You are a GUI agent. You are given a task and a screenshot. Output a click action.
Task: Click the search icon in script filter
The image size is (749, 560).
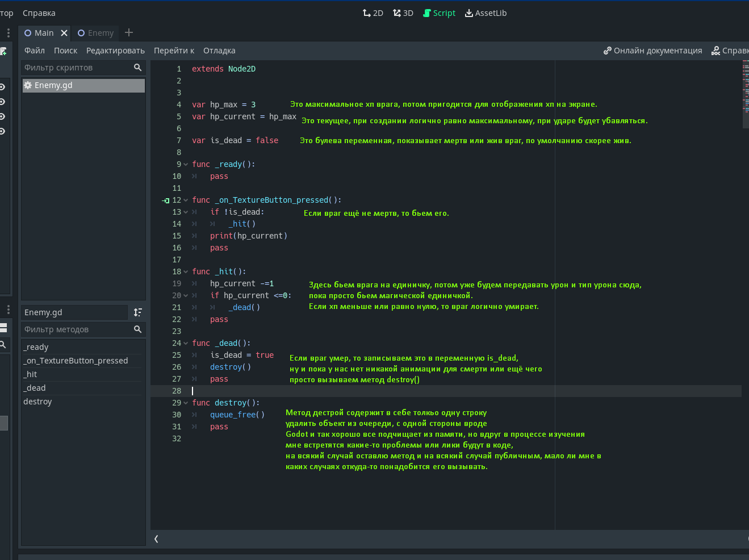point(137,68)
